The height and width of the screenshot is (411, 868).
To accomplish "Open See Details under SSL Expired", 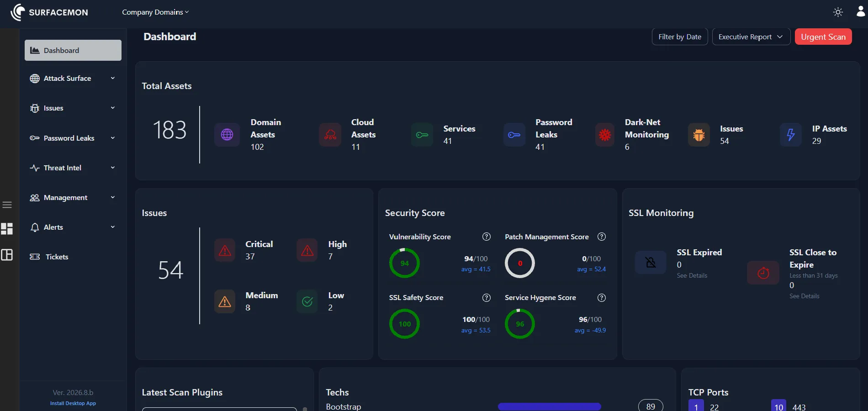I will 692,275.
